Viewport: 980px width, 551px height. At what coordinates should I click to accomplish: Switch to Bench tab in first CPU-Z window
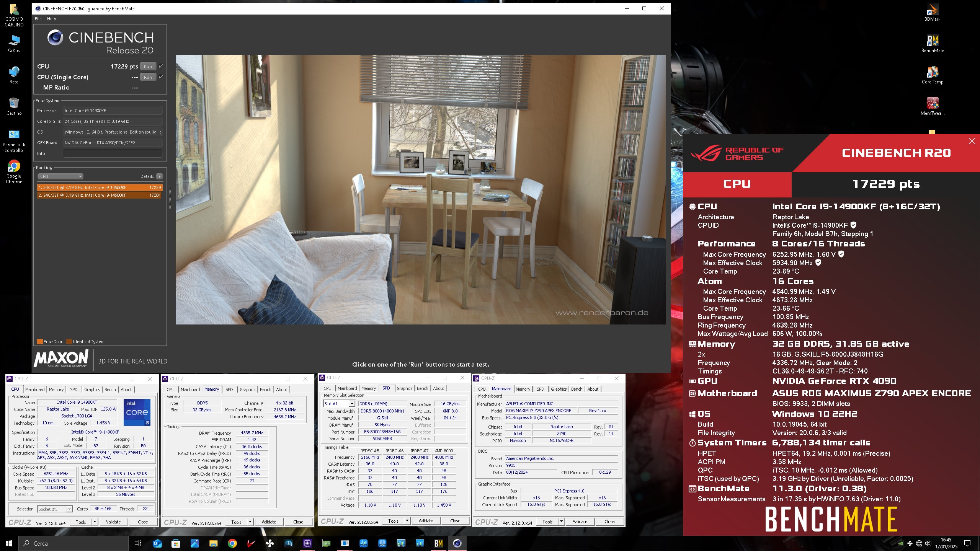(x=110, y=390)
